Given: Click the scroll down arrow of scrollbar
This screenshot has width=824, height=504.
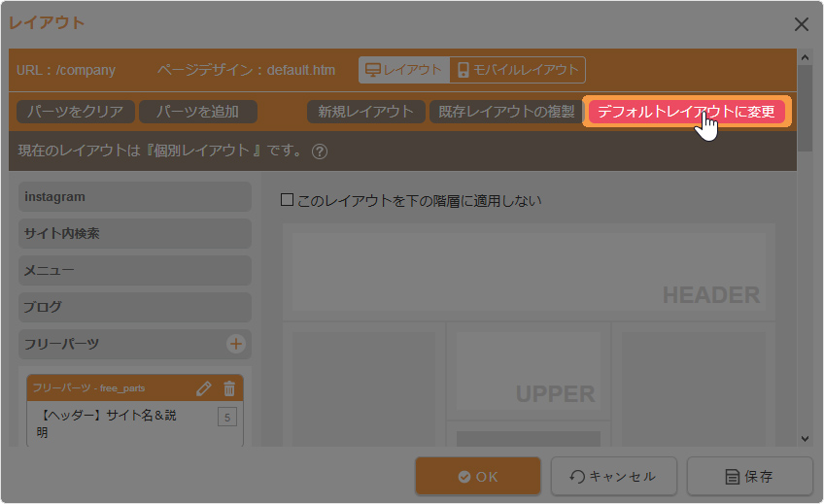Looking at the screenshot, I should [x=805, y=439].
